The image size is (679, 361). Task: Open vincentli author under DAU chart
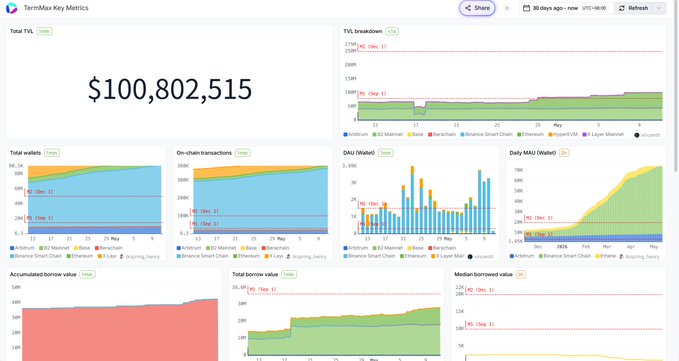(481, 257)
